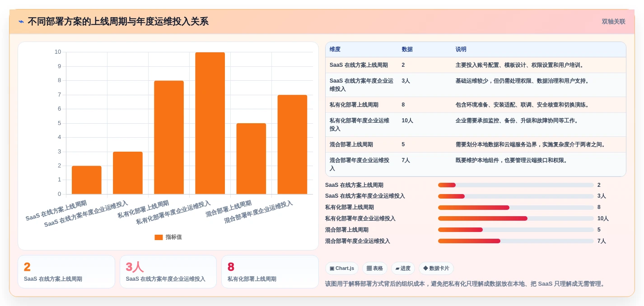The width and height of the screenshot is (644, 306).
Task: Click the x-axis label 混合部署年度企业运维投入
Action: pos(259,212)
